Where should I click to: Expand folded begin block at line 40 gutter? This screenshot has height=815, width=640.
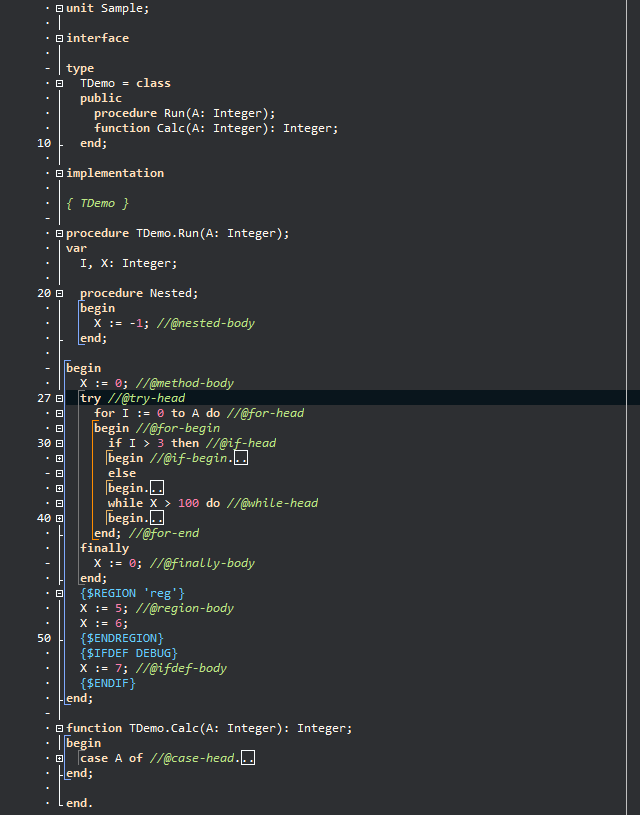59,518
